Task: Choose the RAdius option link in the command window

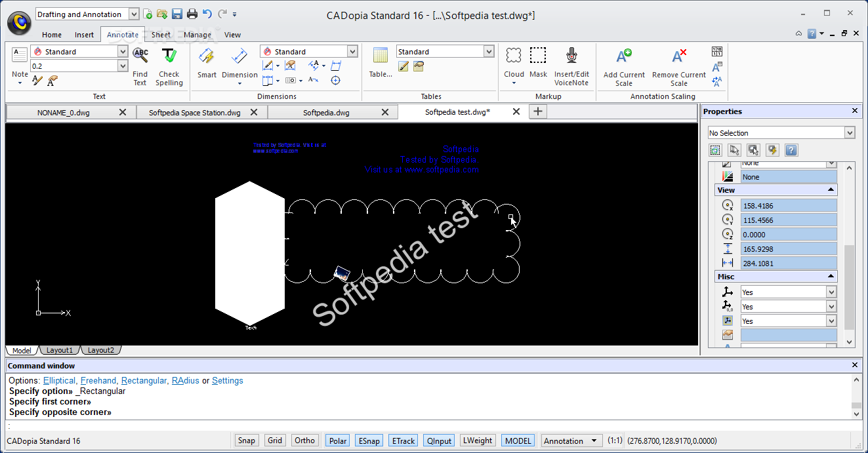Action: coord(186,380)
